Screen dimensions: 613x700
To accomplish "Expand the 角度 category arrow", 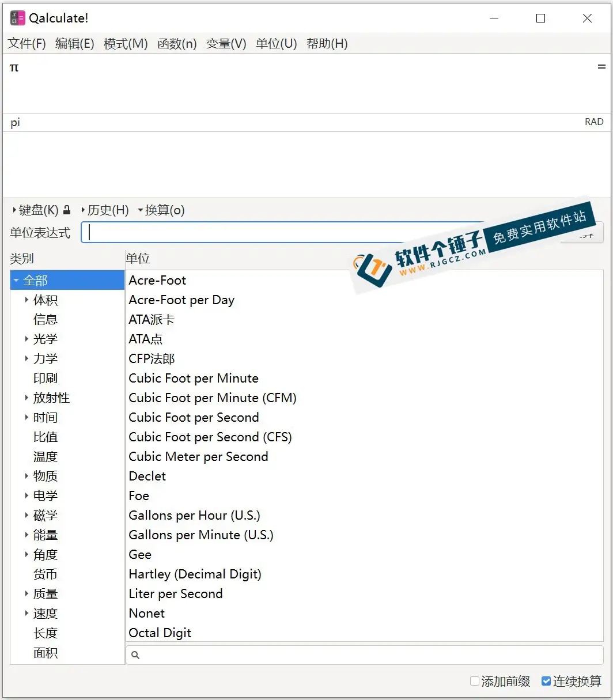I will click(x=27, y=554).
